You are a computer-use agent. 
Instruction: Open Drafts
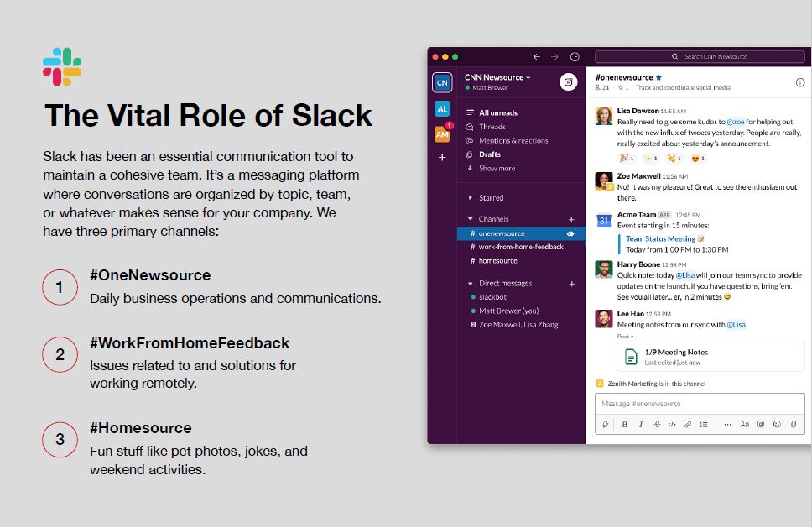click(483, 154)
